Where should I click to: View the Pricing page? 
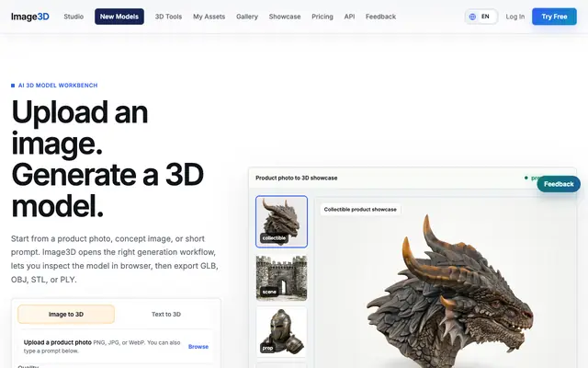tap(322, 17)
